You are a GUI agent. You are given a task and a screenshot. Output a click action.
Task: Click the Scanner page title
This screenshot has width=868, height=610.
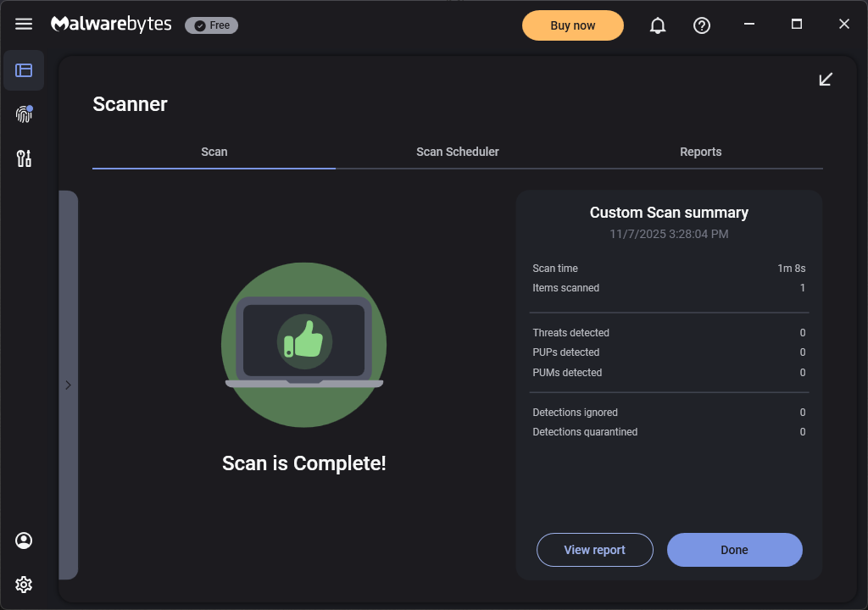tap(130, 104)
